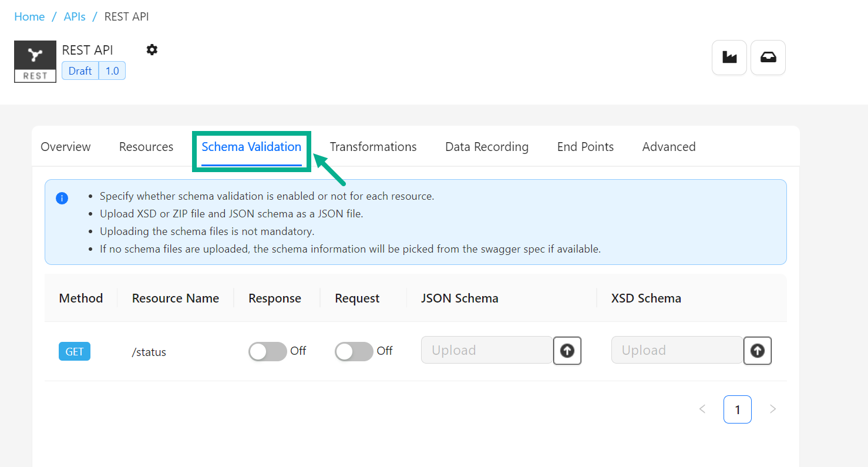The height and width of the screenshot is (467, 868).
Task: Enable Request validation toggle for /status
Action: (354, 351)
